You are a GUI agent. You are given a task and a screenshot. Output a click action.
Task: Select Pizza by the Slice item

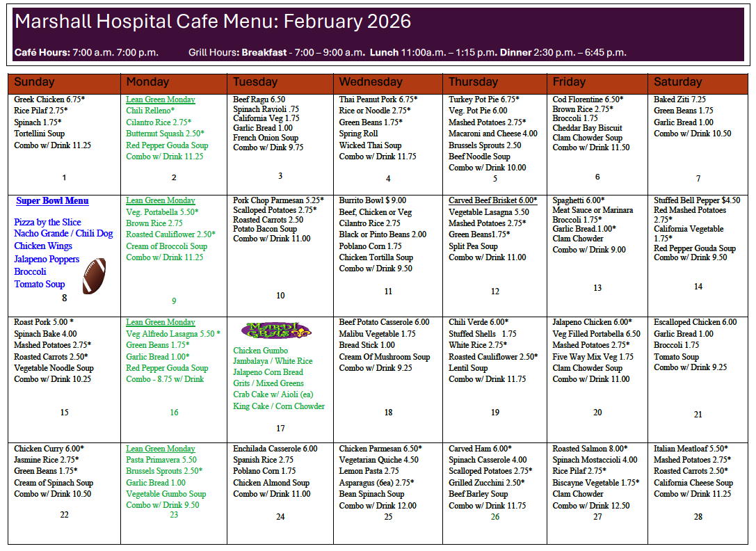click(x=47, y=222)
